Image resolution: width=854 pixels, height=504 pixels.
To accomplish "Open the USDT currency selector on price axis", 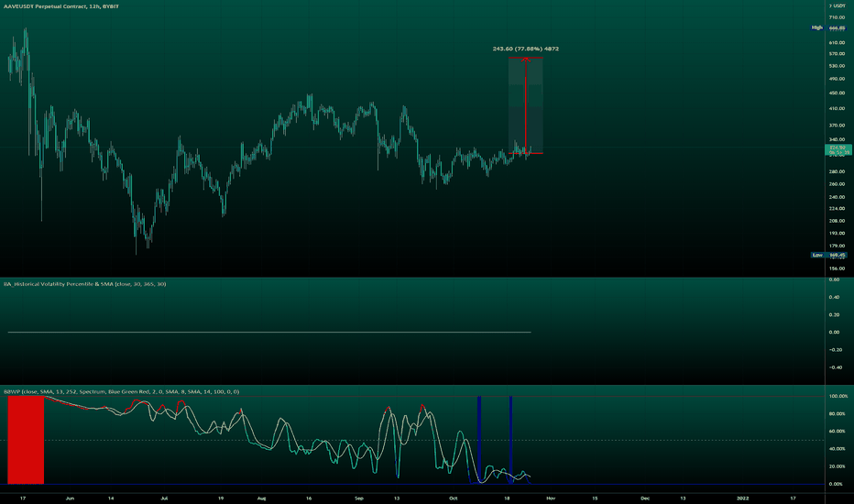I will pos(838,6).
